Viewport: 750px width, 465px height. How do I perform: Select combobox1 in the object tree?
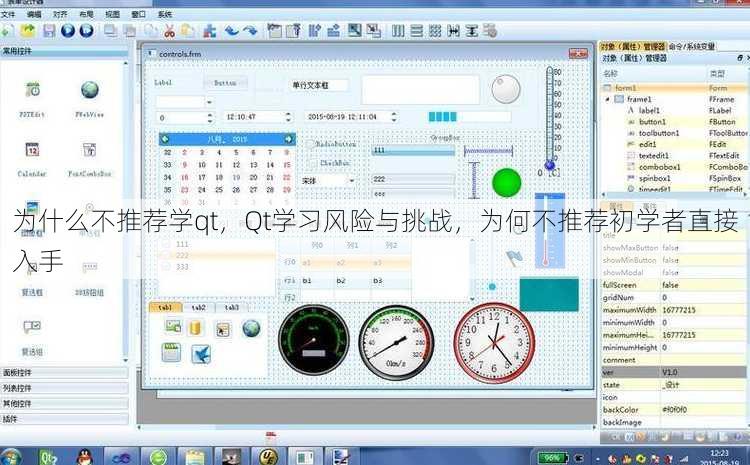click(x=659, y=167)
